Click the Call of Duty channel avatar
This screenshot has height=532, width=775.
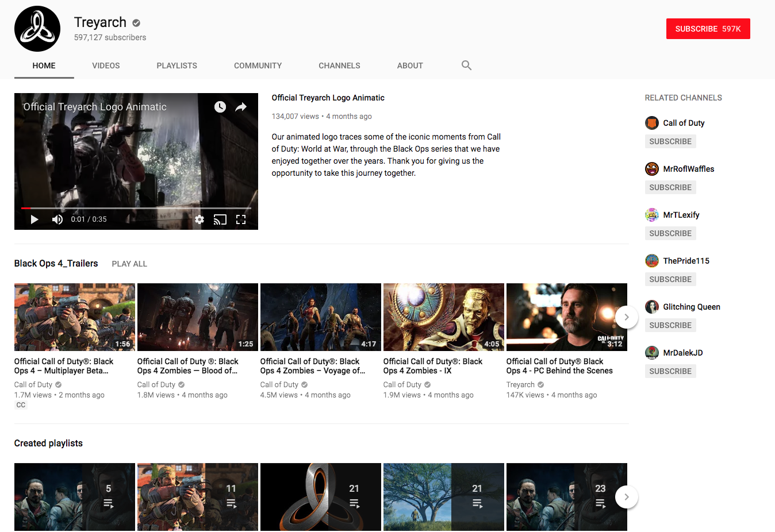tap(652, 123)
